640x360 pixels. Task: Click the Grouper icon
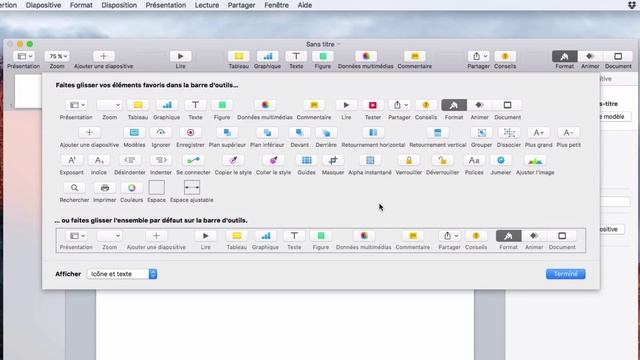click(x=482, y=133)
